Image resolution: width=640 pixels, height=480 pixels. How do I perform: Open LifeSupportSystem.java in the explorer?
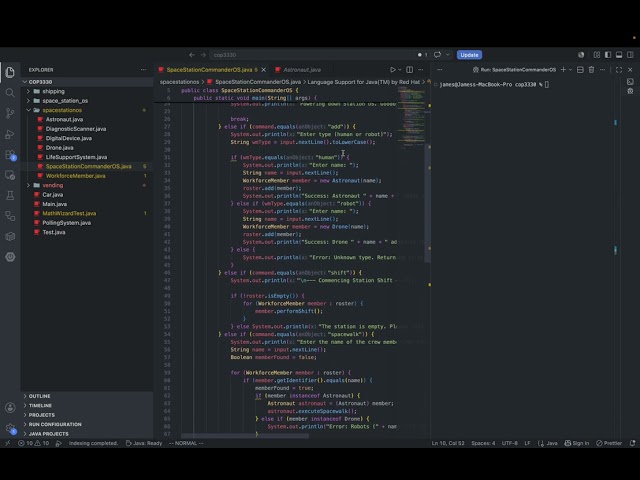76,157
